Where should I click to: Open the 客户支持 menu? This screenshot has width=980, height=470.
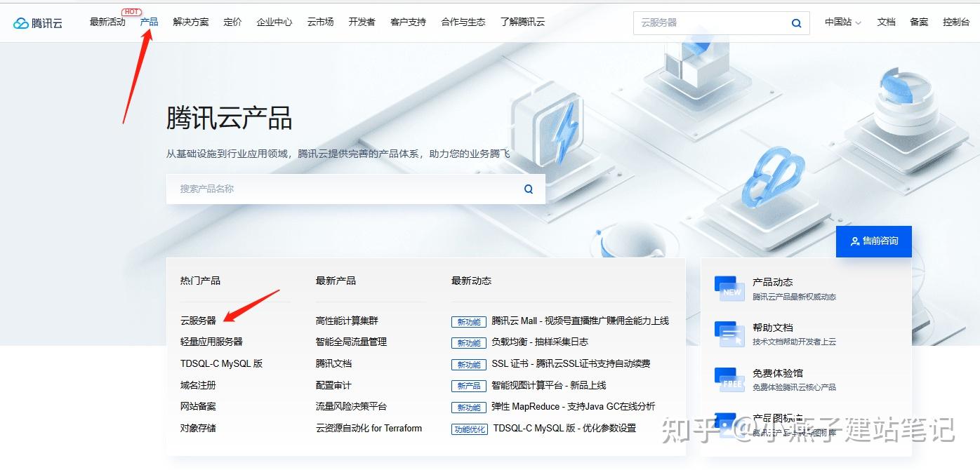pyautogui.click(x=408, y=22)
